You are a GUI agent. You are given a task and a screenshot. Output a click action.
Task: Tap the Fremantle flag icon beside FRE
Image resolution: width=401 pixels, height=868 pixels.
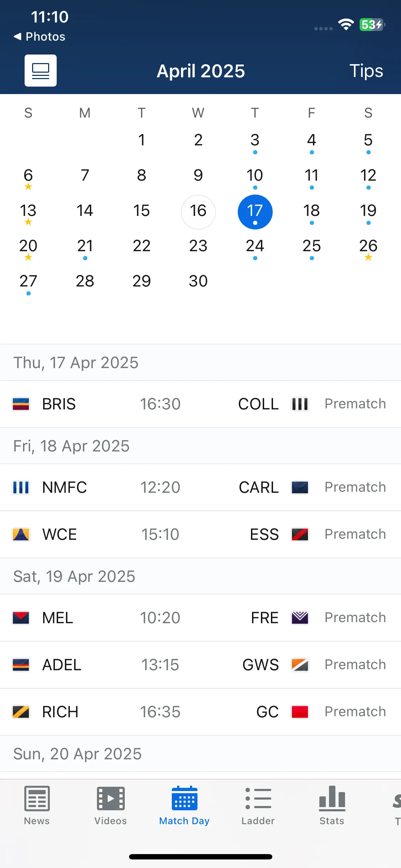point(300,618)
